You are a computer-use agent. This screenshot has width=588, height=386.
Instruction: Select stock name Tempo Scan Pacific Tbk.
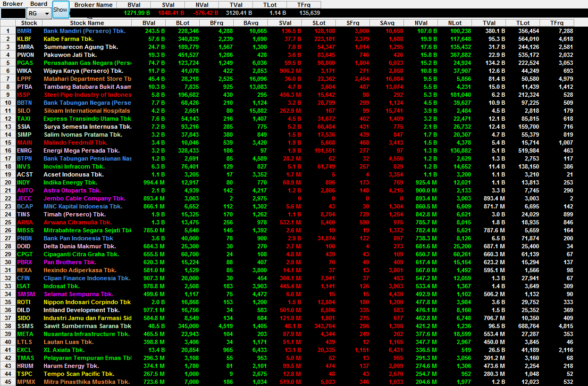79,374
